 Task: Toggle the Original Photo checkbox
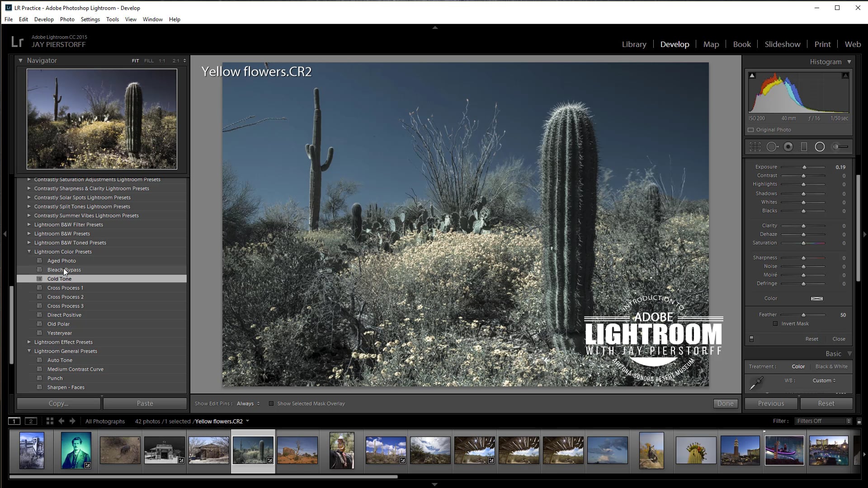(751, 130)
